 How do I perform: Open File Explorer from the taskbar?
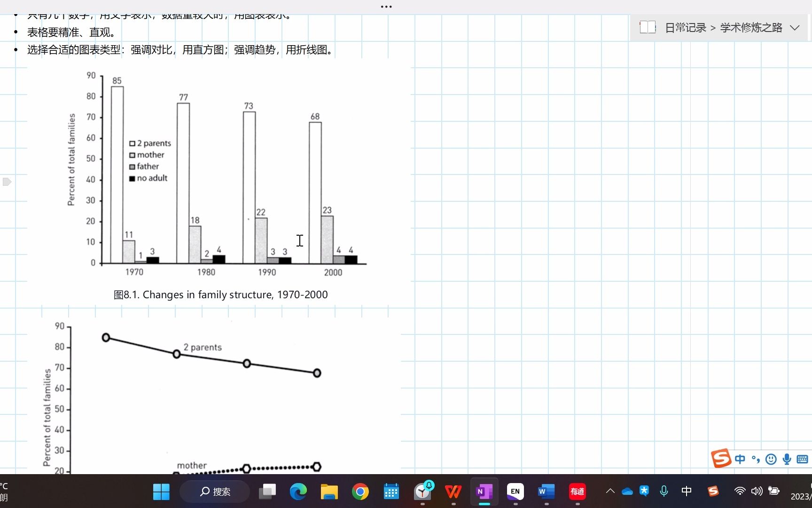(x=329, y=492)
